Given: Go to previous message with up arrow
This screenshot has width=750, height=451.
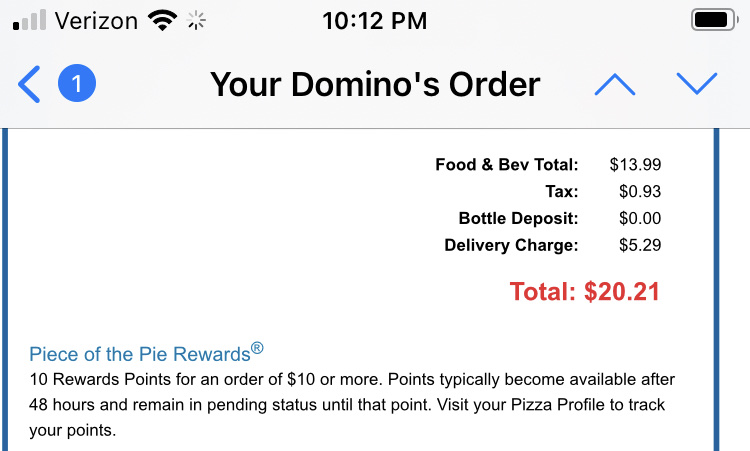Looking at the screenshot, I should pyautogui.click(x=614, y=85).
